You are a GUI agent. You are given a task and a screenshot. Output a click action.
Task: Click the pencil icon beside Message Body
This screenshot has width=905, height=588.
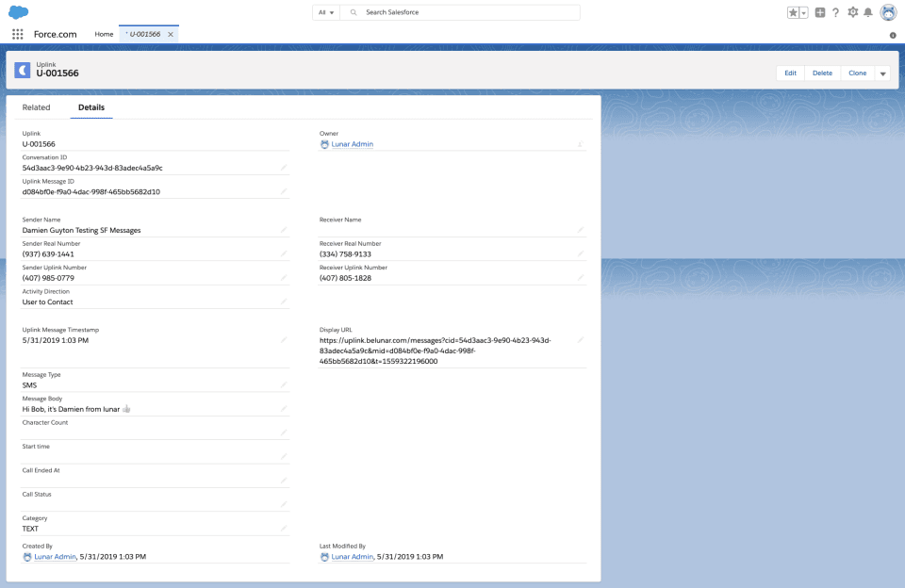coord(284,409)
